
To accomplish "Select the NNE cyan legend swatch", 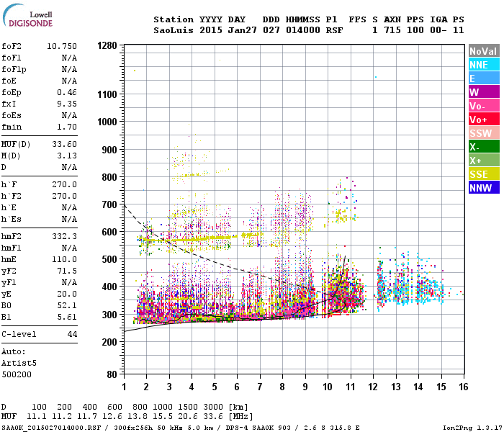I will [x=484, y=65].
